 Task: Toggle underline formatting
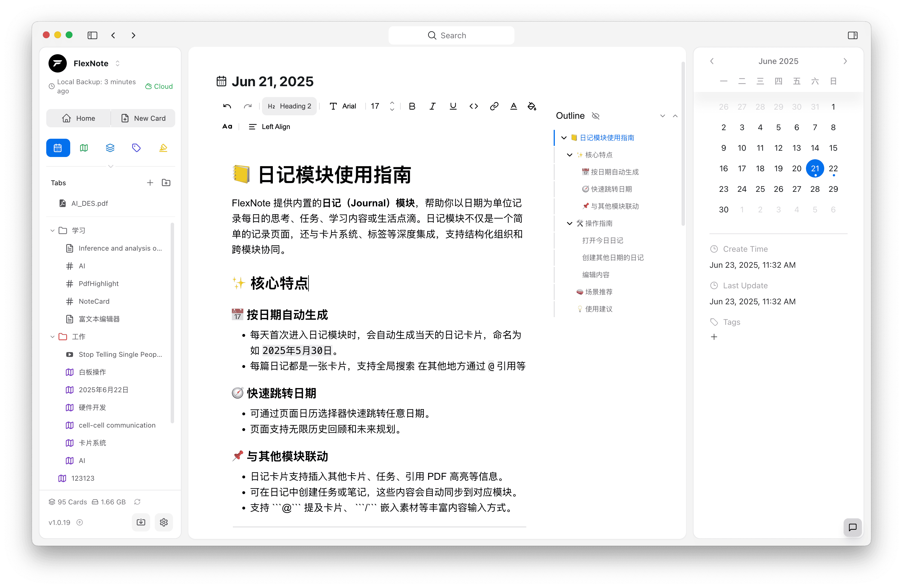pyautogui.click(x=453, y=106)
